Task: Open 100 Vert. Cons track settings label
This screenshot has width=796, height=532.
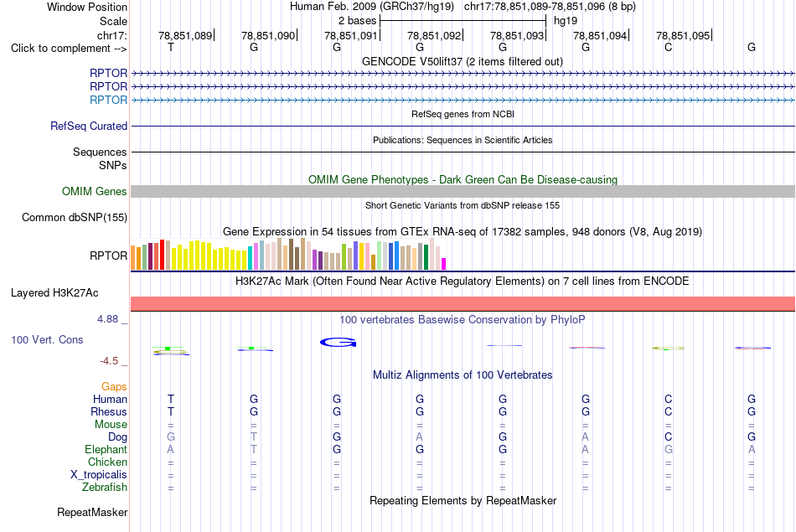Action: tap(47, 339)
